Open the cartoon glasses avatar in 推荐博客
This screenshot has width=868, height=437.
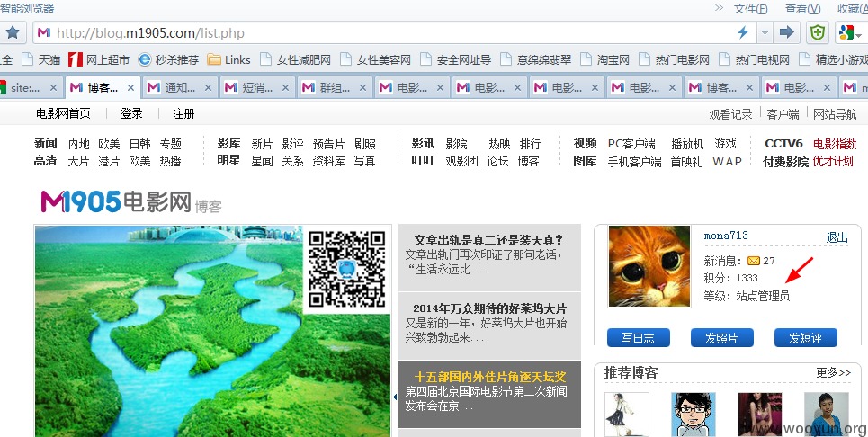point(694,415)
